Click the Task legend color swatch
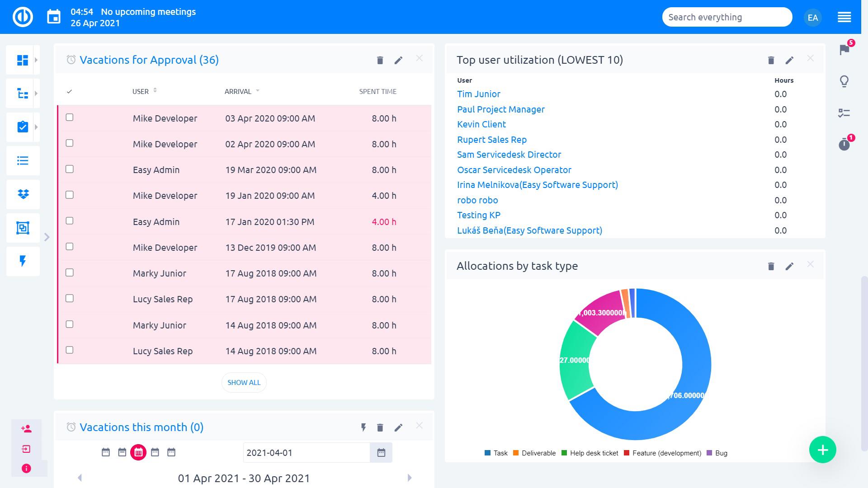This screenshot has height=488, width=868. pos(487,453)
